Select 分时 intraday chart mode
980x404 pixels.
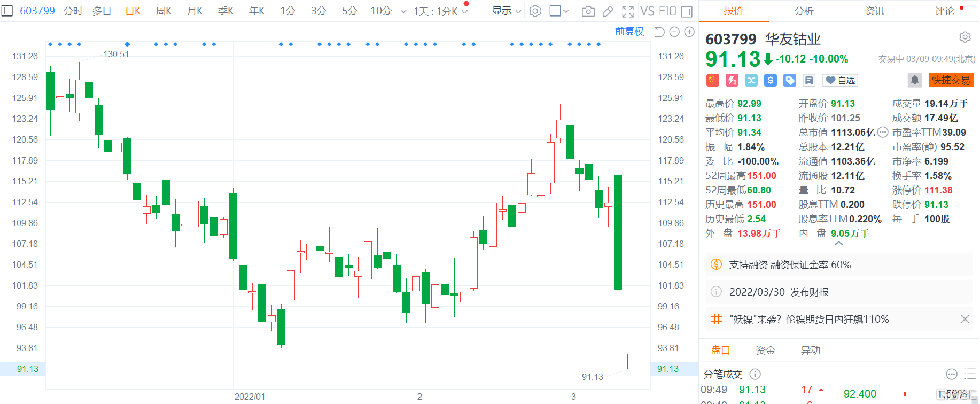(73, 11)
